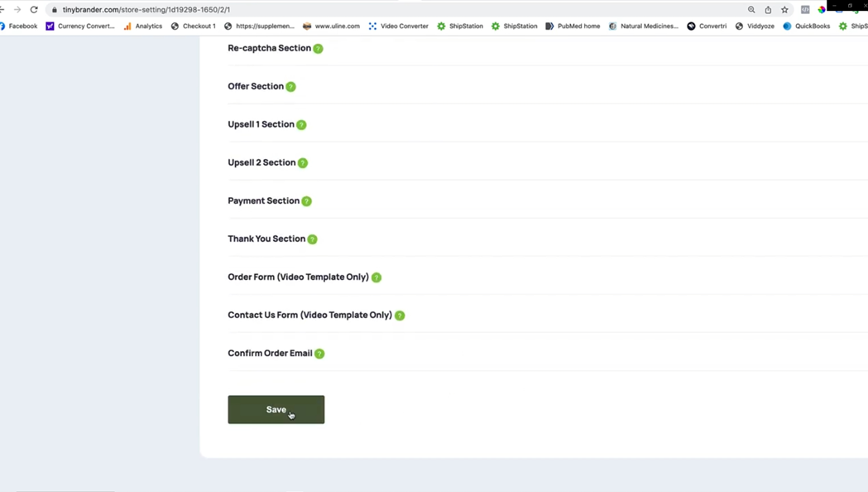868x492 pixels.
Task: Click help icon beside Order Form
Action: pos(376,277)
